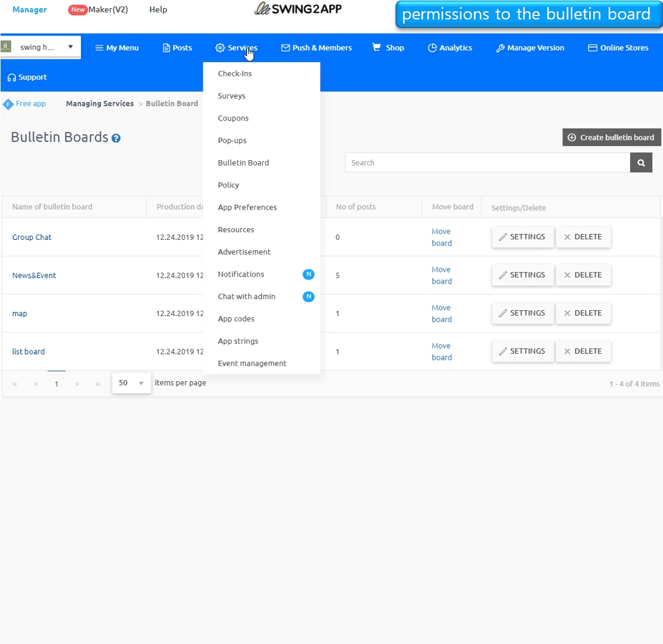Click Settings for map board
Image resolution: width=663 pixels, height=644 pixels.
tap(522, 313)
